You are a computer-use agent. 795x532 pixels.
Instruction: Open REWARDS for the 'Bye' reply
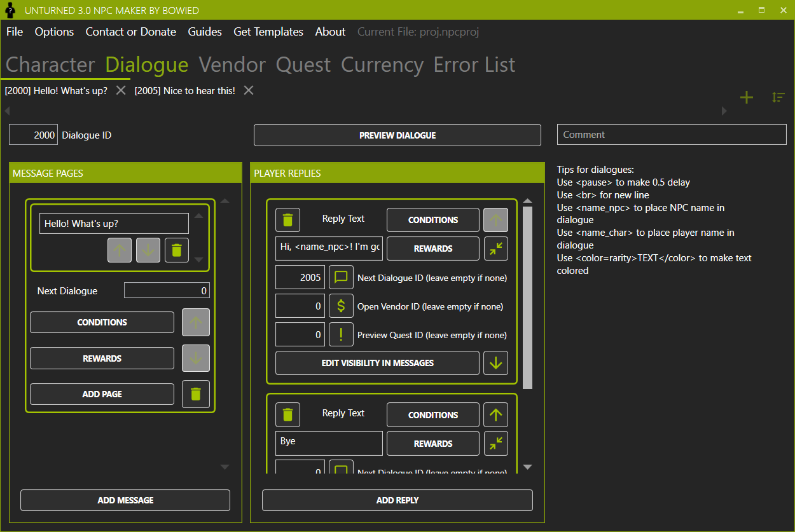click(433, 443)
